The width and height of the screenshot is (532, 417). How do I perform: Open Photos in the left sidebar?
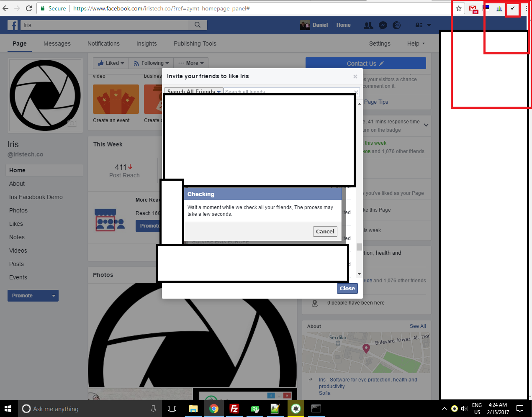pyautogui.click(x=18, y=210)
